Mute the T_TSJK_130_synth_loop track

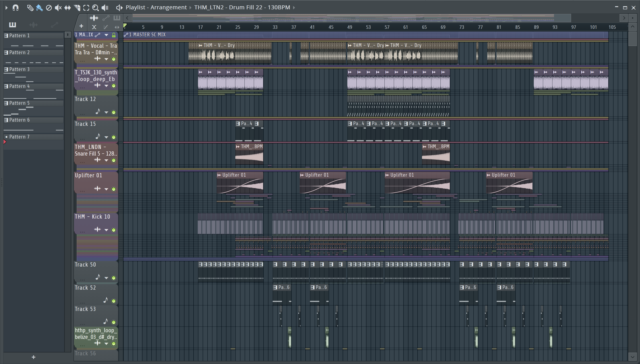[x=114, y=86]
